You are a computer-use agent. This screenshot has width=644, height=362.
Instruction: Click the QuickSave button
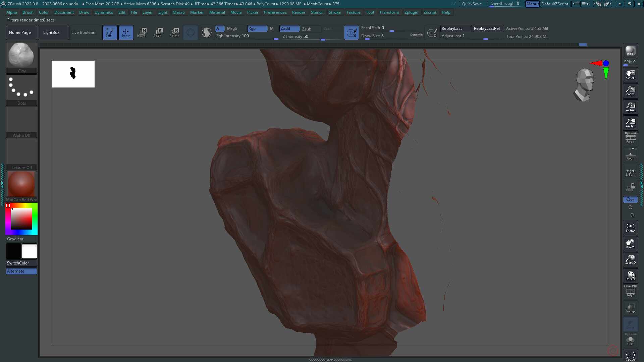pyautogui.click(x=472, y=4)
